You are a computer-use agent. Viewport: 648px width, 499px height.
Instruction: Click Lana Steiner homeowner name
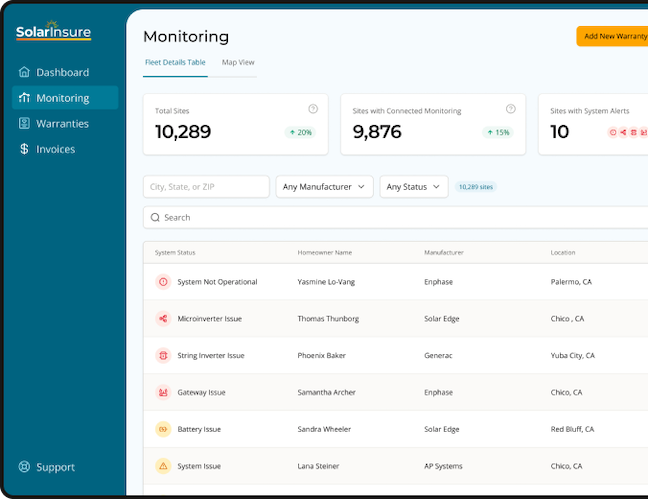point(318,466)
